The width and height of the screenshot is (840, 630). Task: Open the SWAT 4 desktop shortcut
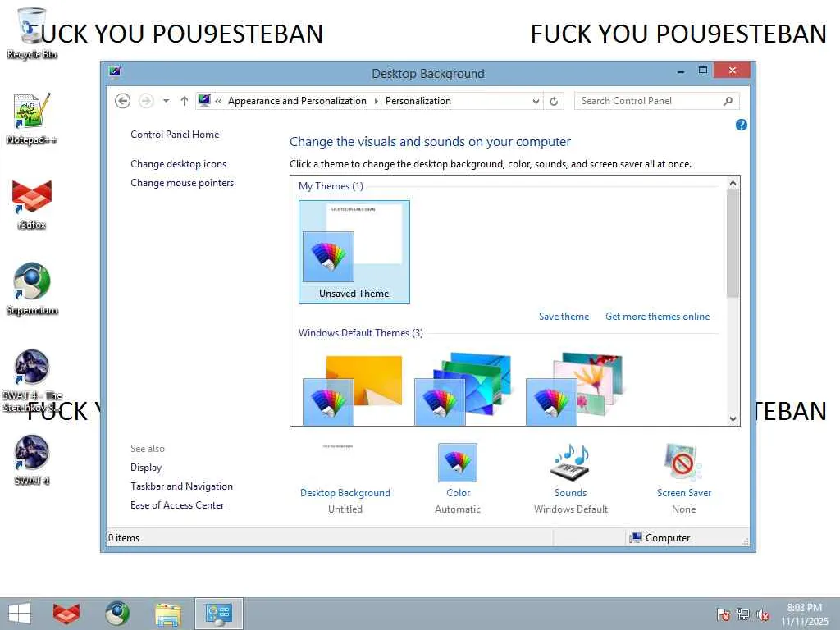coord(32,460)
